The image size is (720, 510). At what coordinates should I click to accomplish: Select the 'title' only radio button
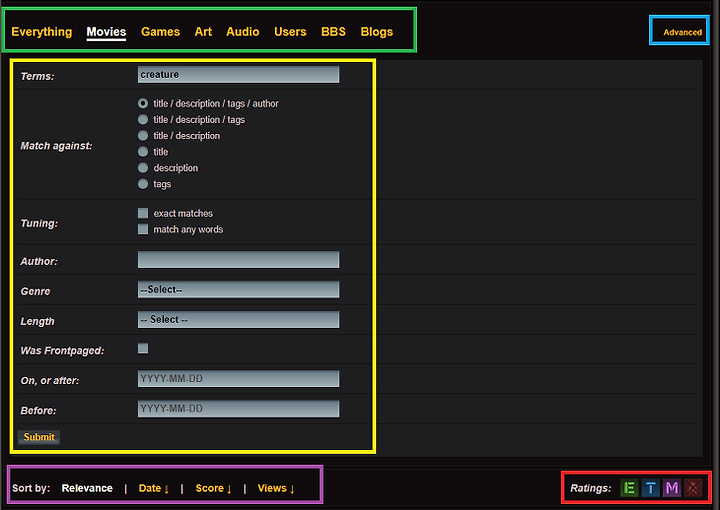click(143, 151)
